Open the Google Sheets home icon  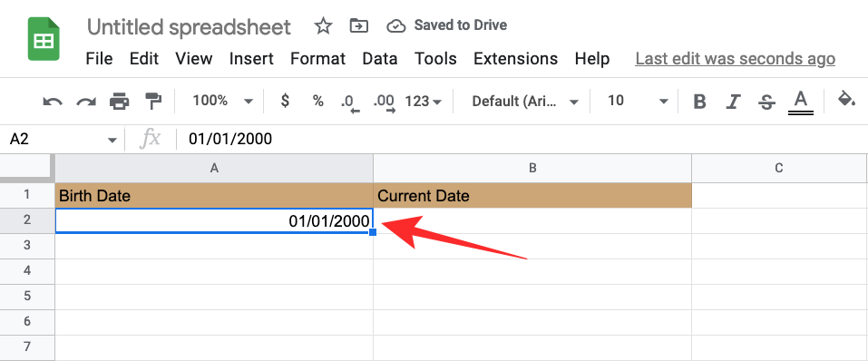click(44, 38)
